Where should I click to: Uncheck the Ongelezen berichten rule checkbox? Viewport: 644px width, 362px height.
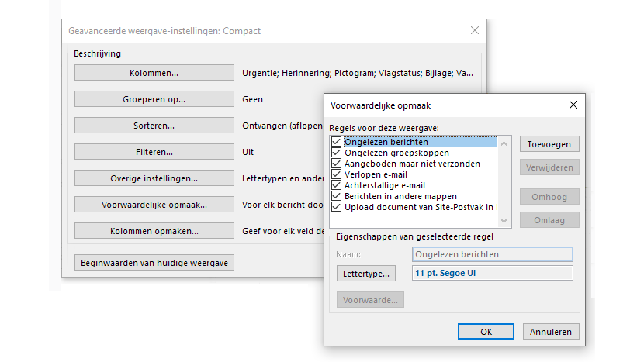(x=337, y=142)
